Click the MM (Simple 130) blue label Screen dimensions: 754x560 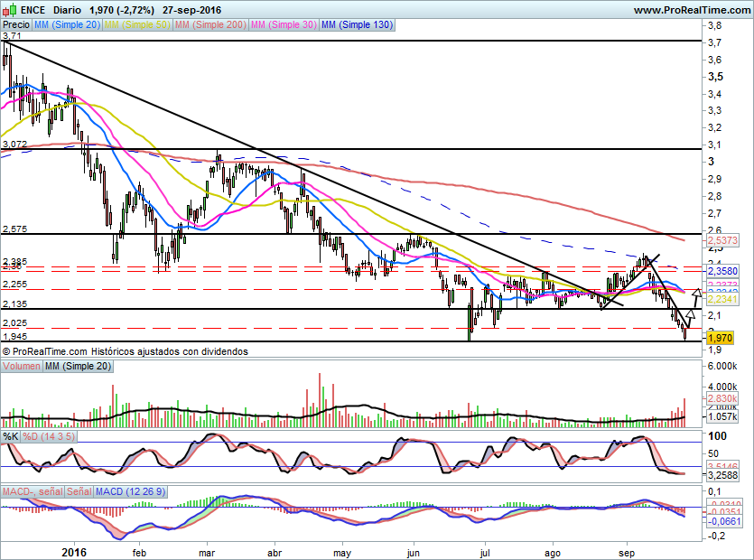pos(358,25)
